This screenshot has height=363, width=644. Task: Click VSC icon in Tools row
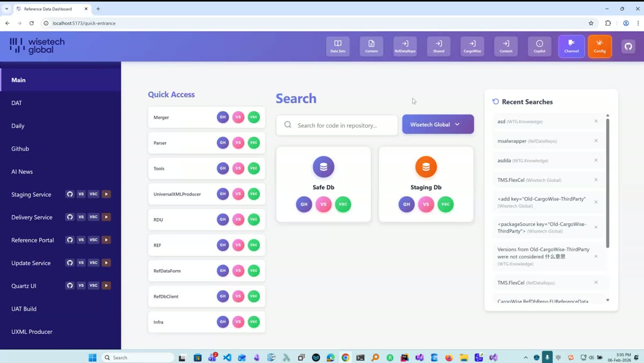point(254,168)
